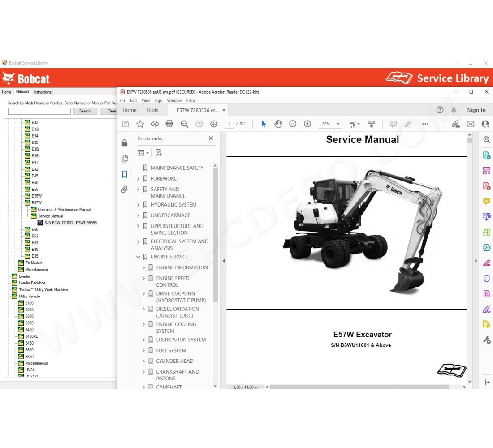Screen dimensions: 493x448
Task: Click the document horizontal scrollbar
Action: [359, 387]
